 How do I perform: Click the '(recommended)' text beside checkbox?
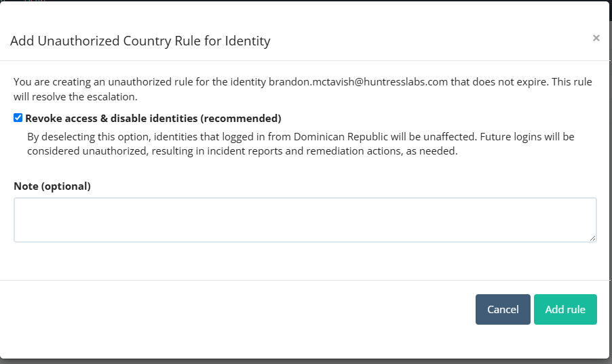pyautogui.click(x=241, y=118)
